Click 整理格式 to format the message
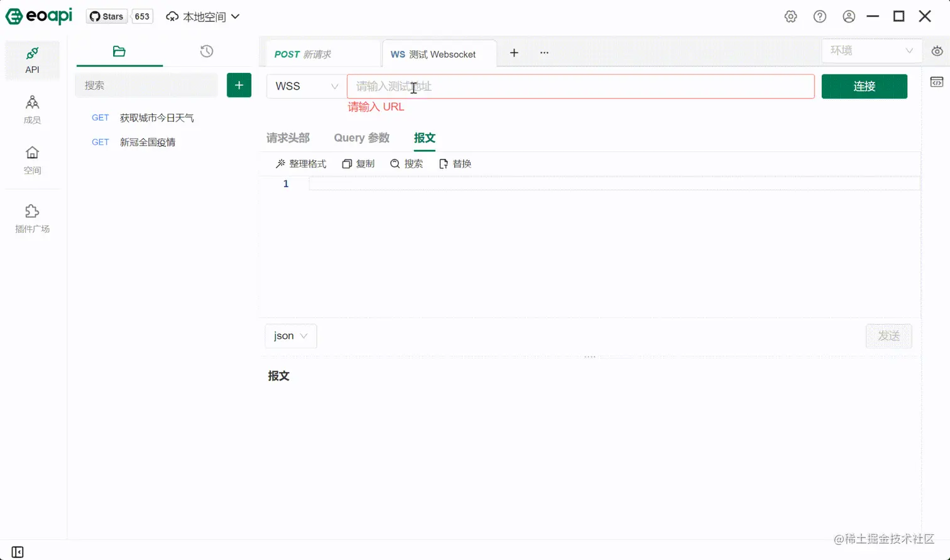Viewport: 950px width, 560px height. pos(301,164)
